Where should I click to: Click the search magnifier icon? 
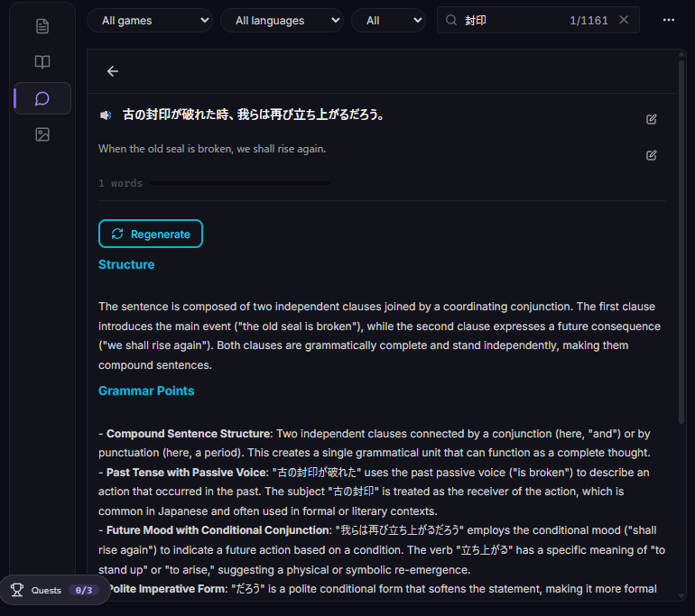[x=450, y=20]
